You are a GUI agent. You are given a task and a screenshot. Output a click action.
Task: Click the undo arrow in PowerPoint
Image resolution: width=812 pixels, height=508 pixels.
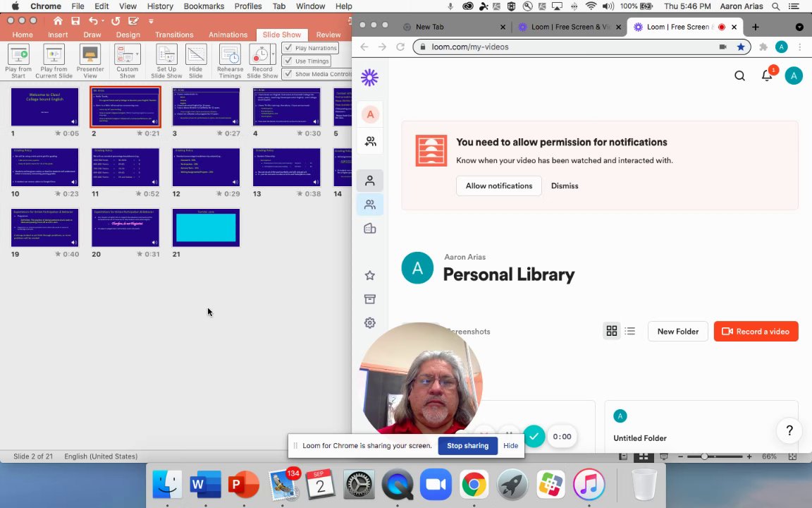coord(93,20)
